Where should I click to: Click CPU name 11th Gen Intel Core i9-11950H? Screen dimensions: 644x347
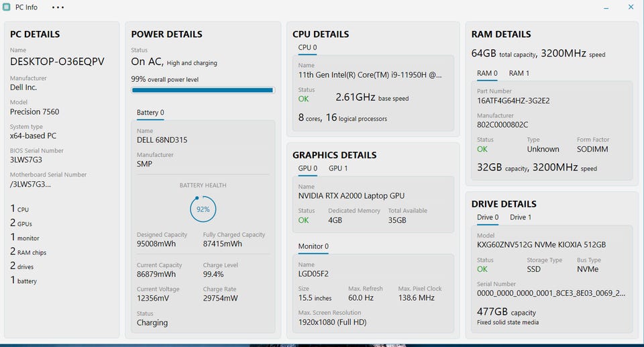[x=370, y=75]
